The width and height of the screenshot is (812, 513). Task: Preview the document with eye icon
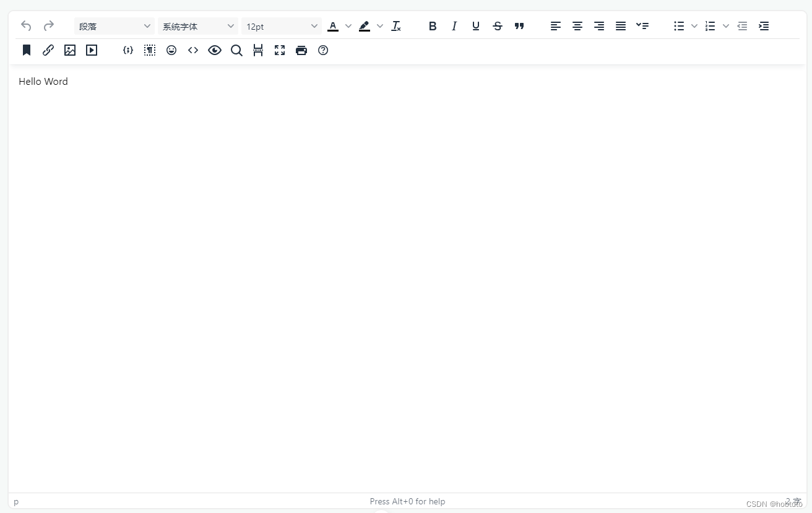(215, 50)
